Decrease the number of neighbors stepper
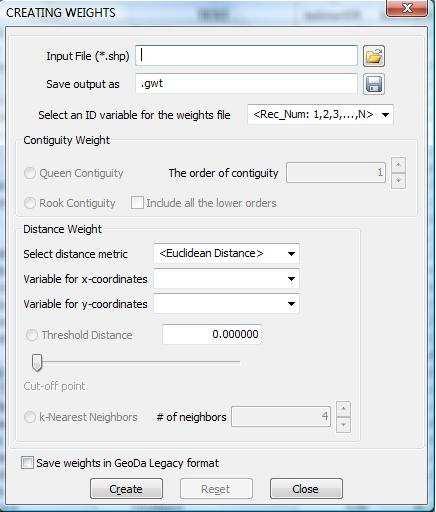The width and height of the screenshot is (436, 512). (x=344, y=425)
